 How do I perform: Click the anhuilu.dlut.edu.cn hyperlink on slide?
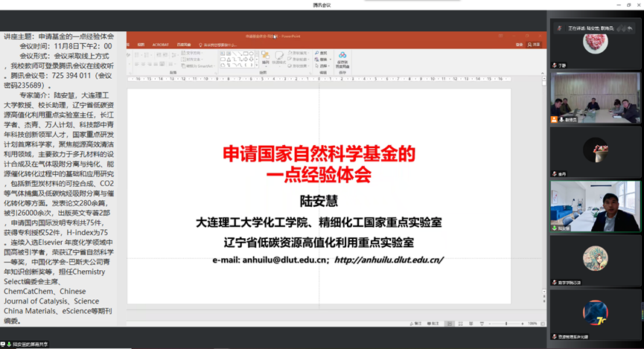click(x=389, y=260)
